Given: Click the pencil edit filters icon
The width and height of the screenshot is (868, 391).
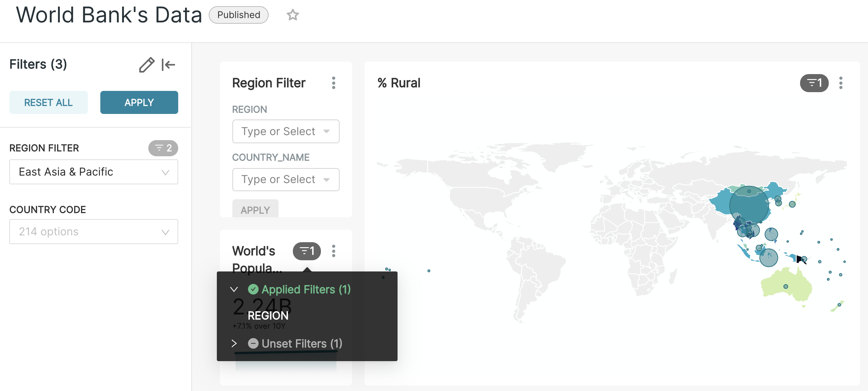Looking at the screenshot, I should (146, 64).
